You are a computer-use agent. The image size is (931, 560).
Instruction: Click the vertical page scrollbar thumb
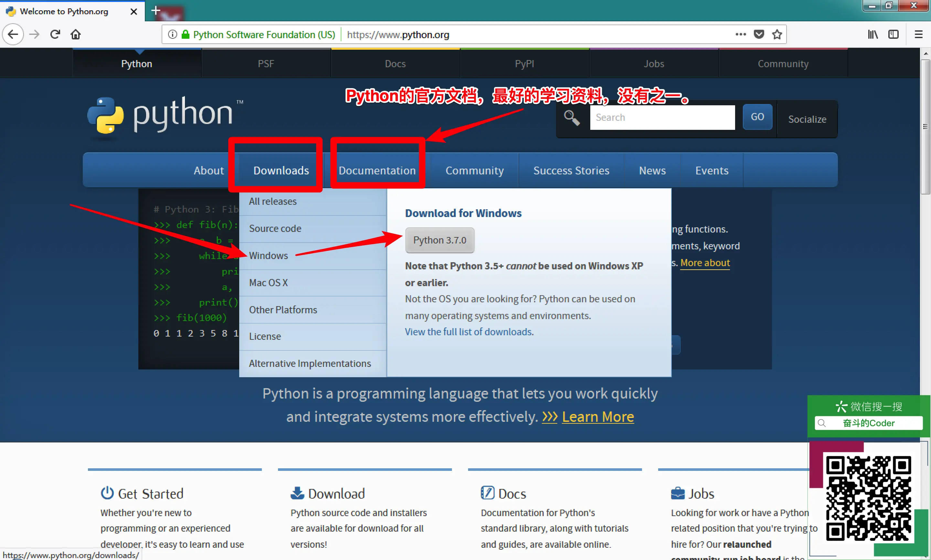[x=925, y=126]
